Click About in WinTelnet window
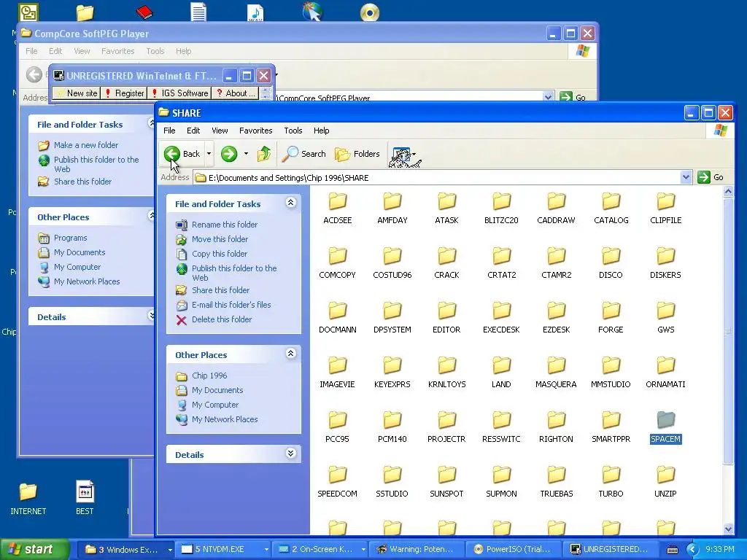 pyautogui.click(x=236, y=93)
